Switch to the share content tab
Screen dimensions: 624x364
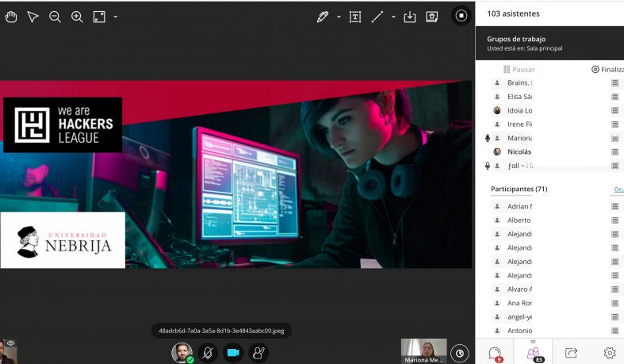click(x=571, y=353)
